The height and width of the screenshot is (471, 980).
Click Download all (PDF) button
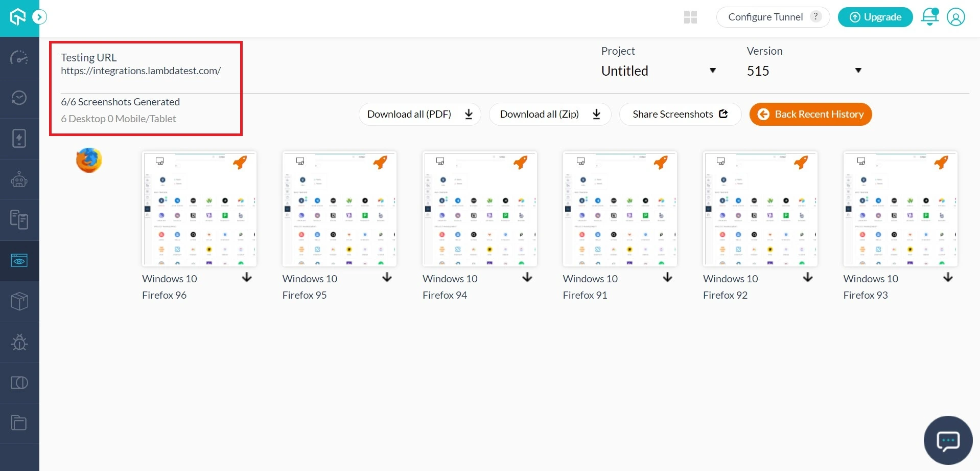419,114
